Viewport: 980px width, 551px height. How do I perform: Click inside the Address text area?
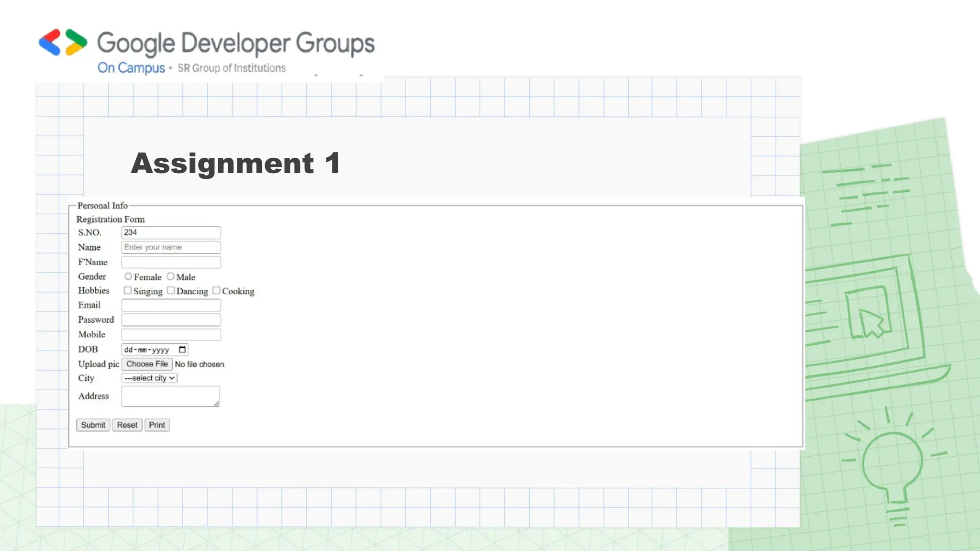pyautogui.click(x=170, y=396)
